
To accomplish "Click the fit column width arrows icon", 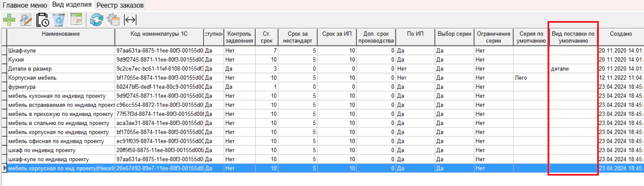I will click(130, 20).
